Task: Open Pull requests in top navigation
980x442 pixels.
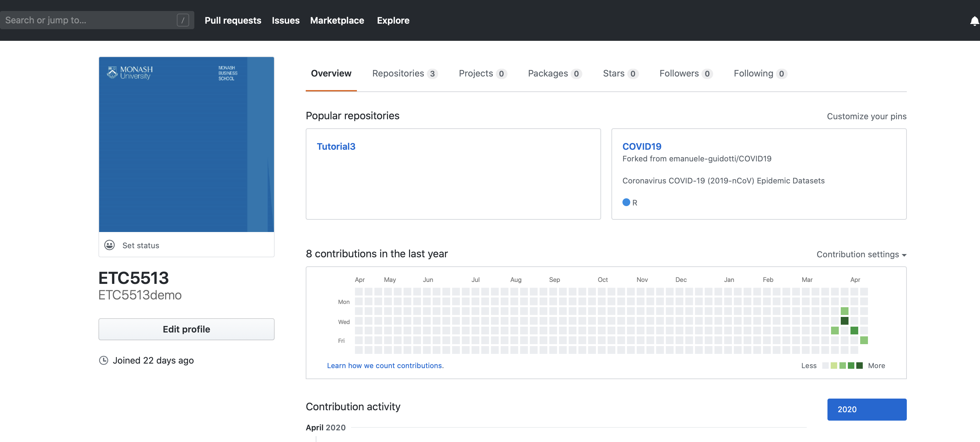Action: (233, 20)
